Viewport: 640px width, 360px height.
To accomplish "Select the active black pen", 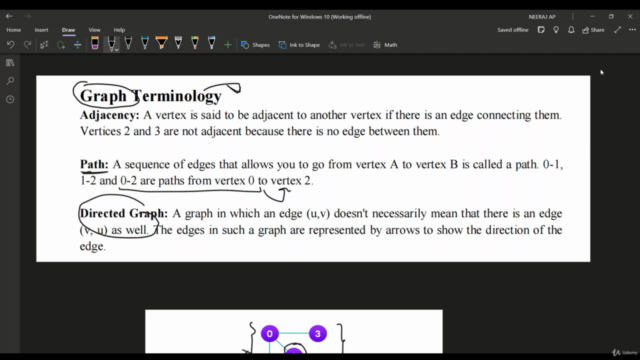I will click(111, 42).
